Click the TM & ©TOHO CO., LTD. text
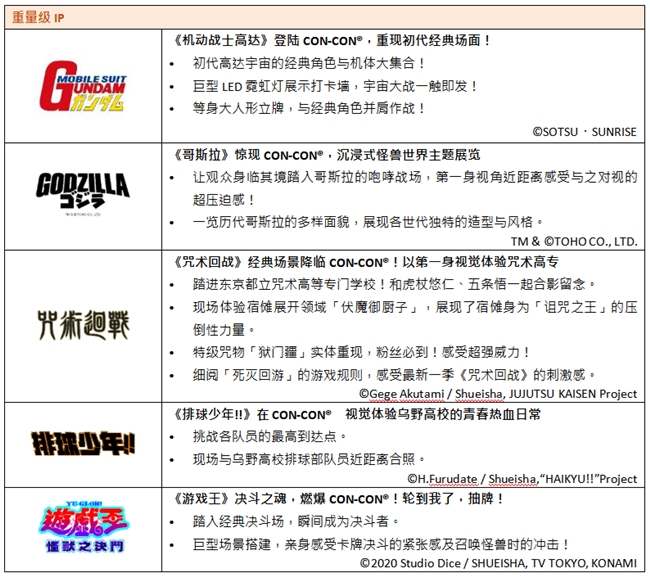650x577 pixels. (x=574, y=241)
